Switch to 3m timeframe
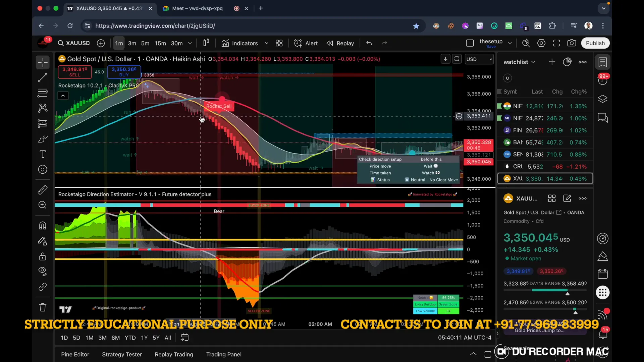Viewport: 644px width, 362px height. 132,43
